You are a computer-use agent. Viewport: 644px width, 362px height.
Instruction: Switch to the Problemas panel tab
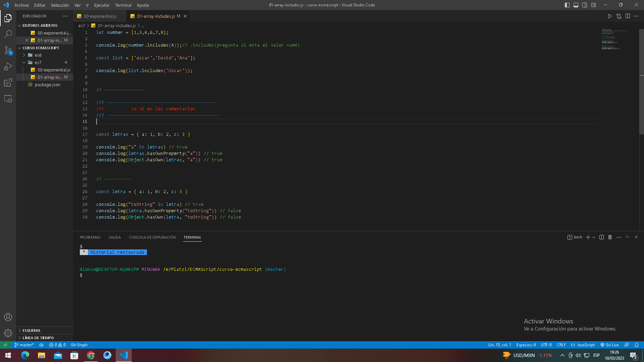point(90,237)
